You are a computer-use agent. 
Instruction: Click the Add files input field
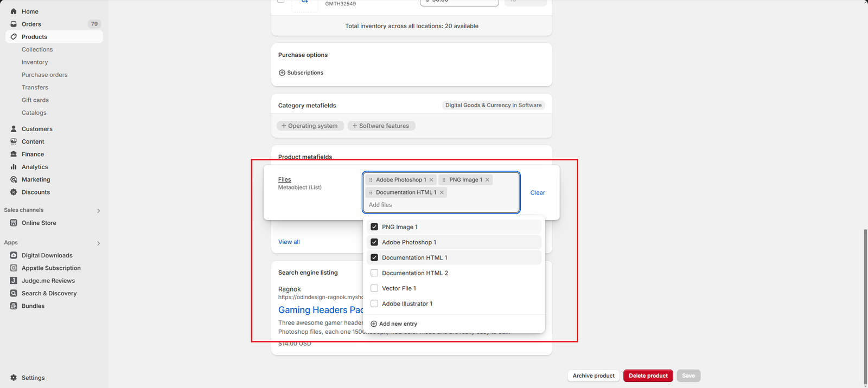tap(441, 205)
